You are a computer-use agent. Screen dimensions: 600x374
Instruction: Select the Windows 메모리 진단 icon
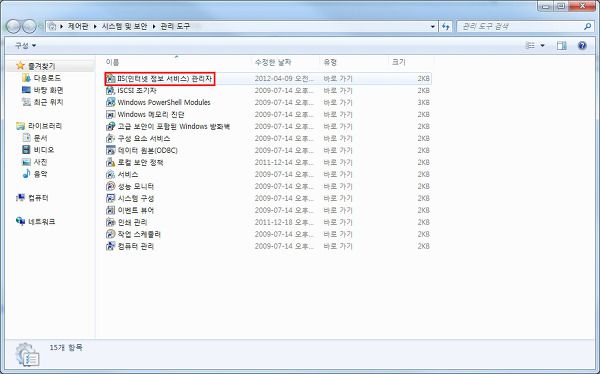[111, 114]
